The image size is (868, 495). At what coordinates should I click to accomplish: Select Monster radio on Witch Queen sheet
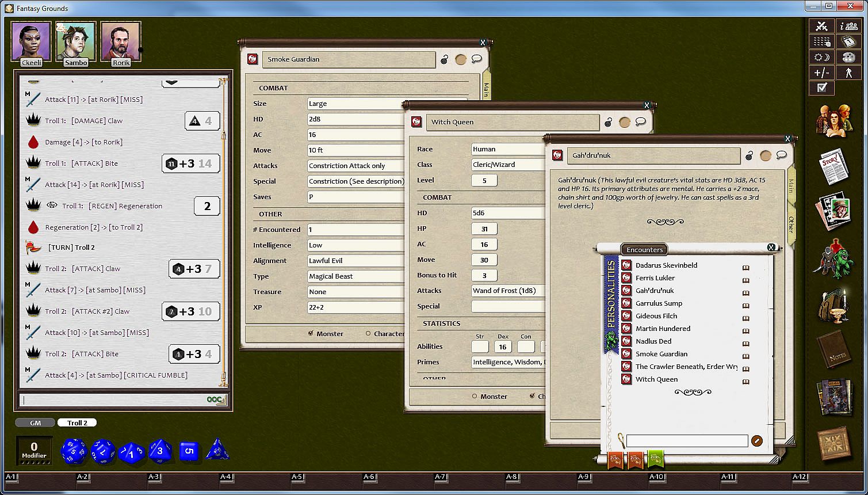[475, 396]
